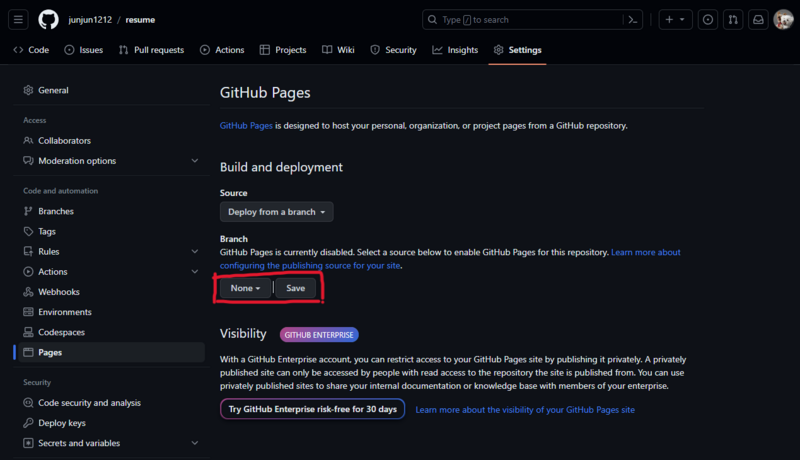Screen dimensions: 800x460
Task: Click the Collaborators people icon
Action: (28, 141)
